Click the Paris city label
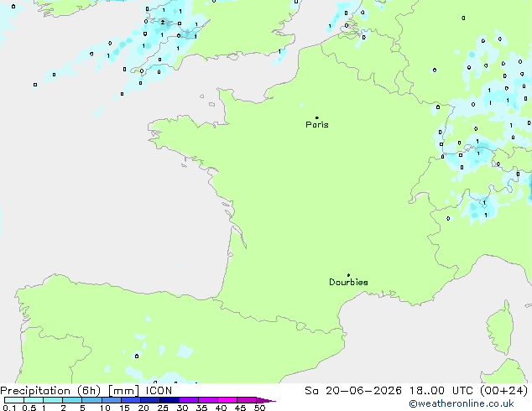 click(317, 125)
